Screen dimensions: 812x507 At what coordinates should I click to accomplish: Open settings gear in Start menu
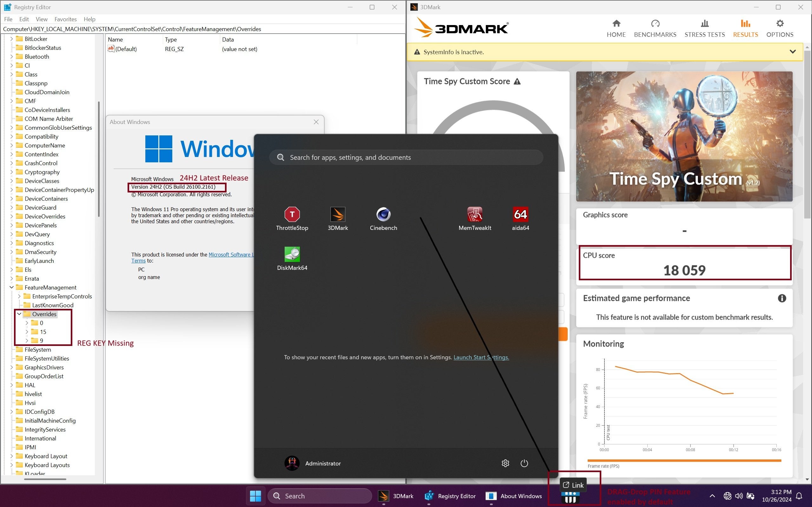[x=505, y=463]
